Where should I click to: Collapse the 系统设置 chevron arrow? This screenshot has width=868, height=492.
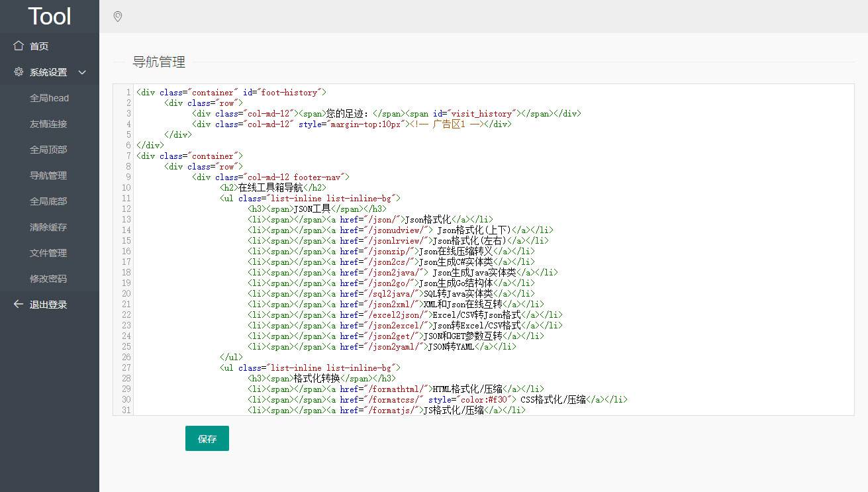tap(82, 72)
